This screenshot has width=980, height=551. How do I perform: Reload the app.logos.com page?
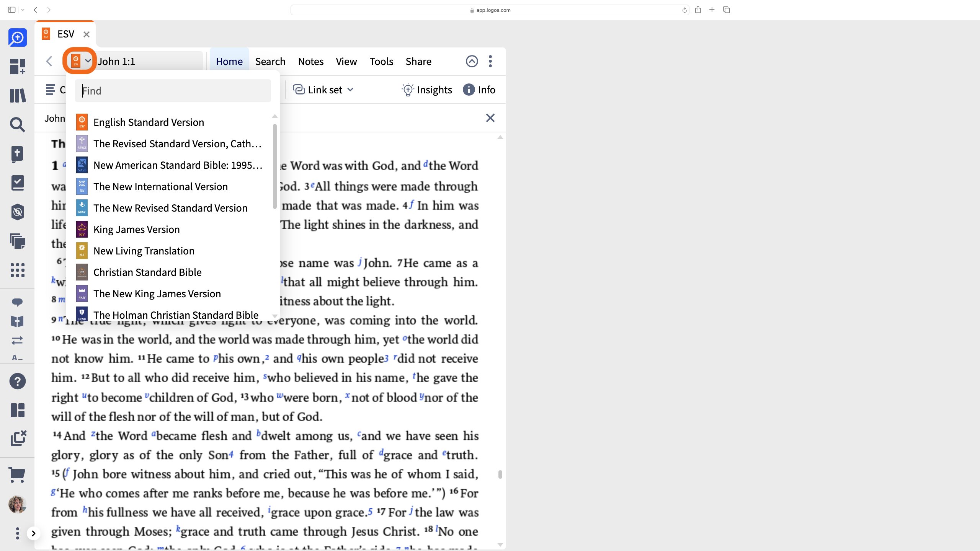684,10
